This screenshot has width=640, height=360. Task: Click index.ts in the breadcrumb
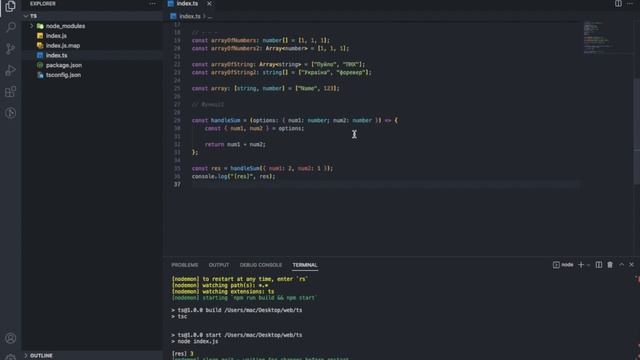(190, 16)
